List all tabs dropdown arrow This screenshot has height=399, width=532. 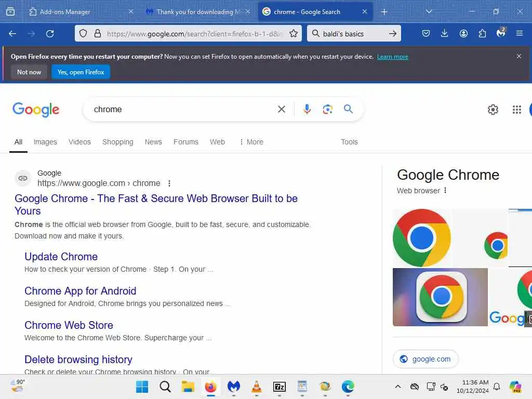pos(429,11)
